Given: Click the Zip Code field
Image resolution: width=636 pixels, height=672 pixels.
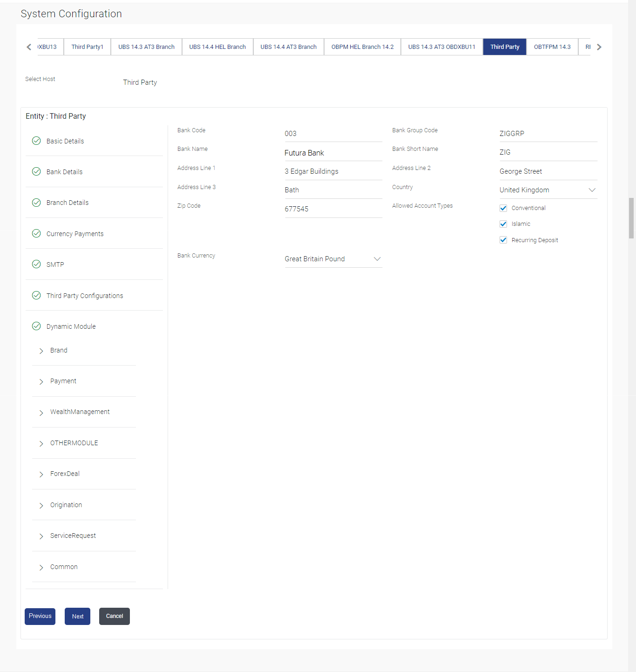Looking at the screenshot, I should pyautogui.click(x=333, y=209).
